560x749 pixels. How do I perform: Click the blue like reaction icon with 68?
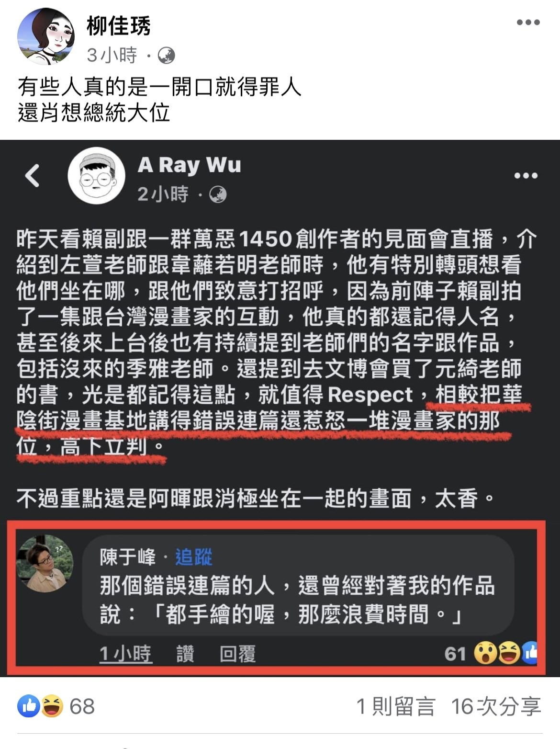[x=29, y=706]
